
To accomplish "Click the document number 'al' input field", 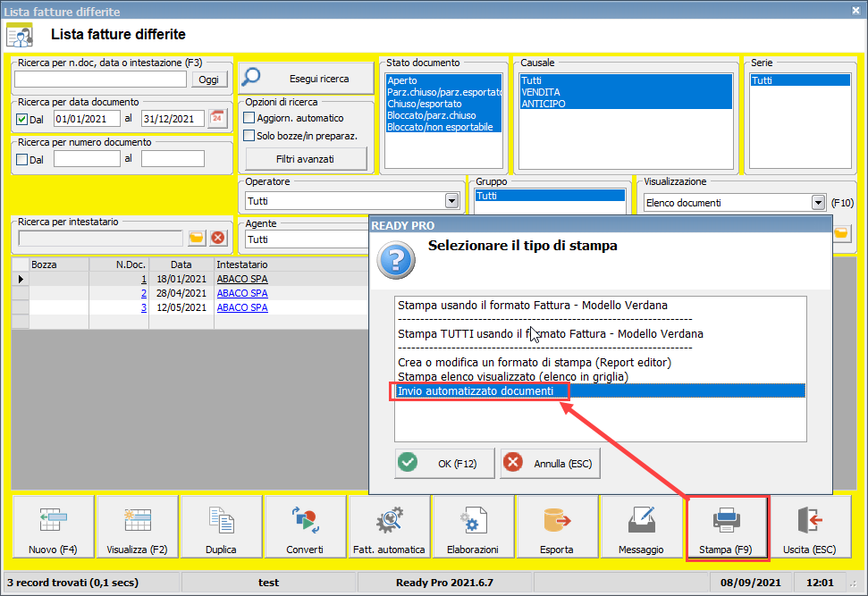I will pos(173,159).
